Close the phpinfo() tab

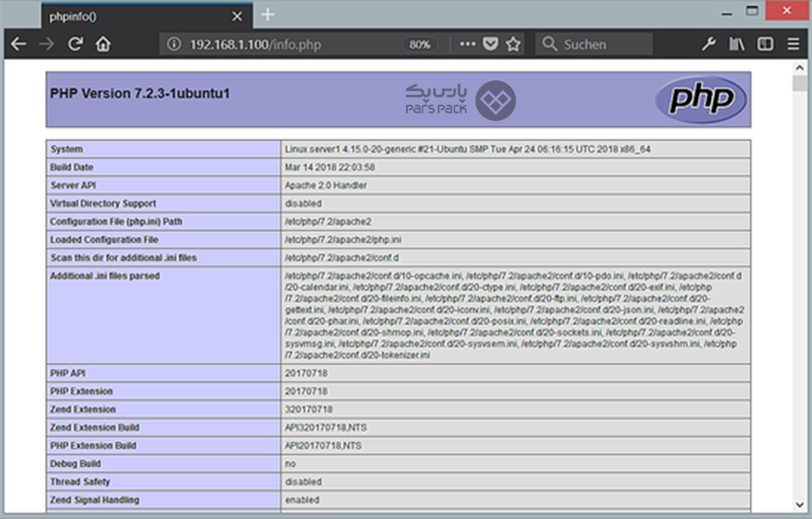238,15
